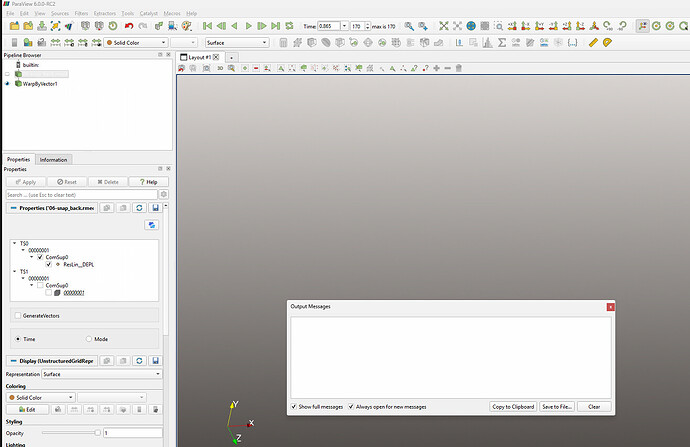Open toolbar Solid Color dropdown
The image size is (690, 447).
pos(136,43)
